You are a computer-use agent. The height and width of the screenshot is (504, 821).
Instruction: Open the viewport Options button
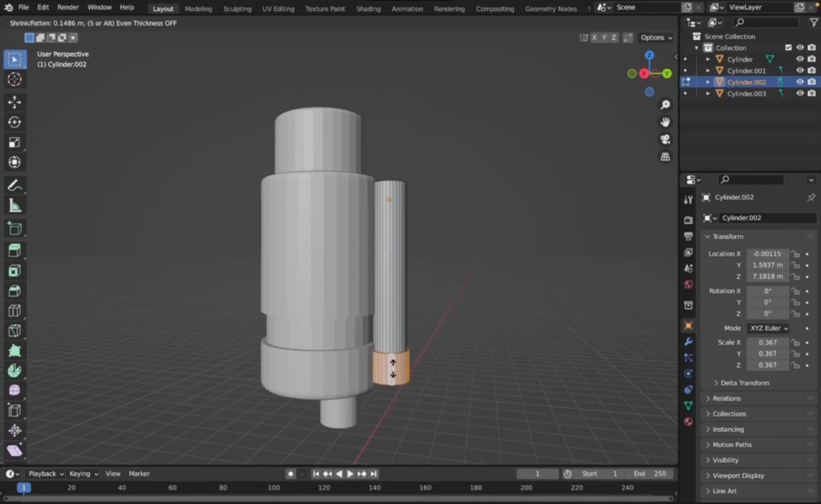point(656,38)
